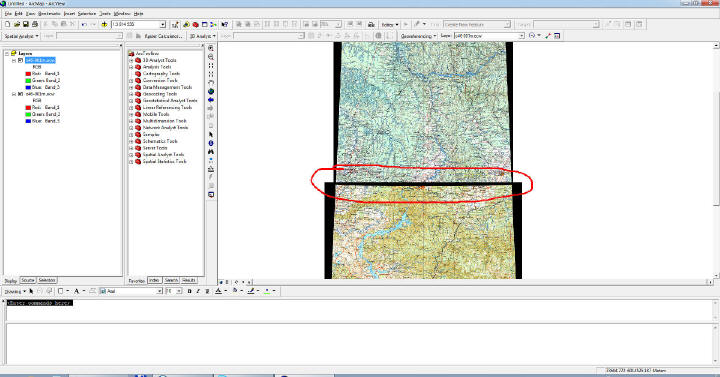The width and height of the screenshot is (720, 377).
Task: Show the Command Line window icon
Action: coord(204,24)
